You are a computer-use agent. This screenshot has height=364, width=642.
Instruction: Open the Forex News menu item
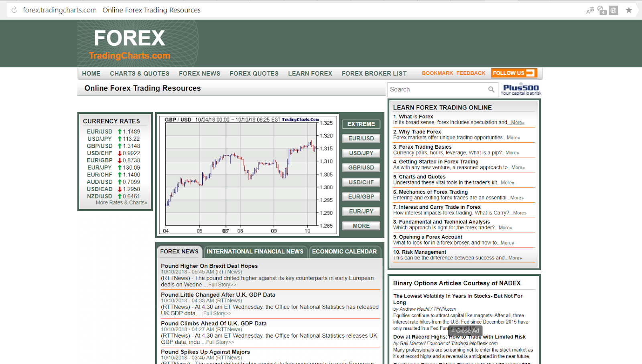(x=199, y=73)
